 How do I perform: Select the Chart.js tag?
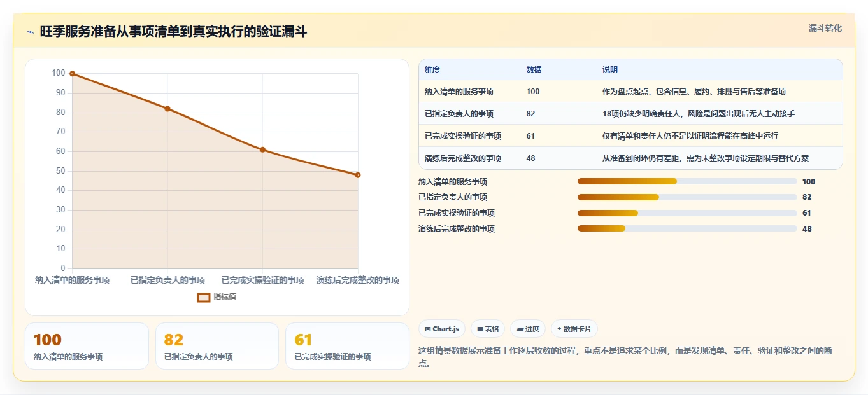(442, 329)
